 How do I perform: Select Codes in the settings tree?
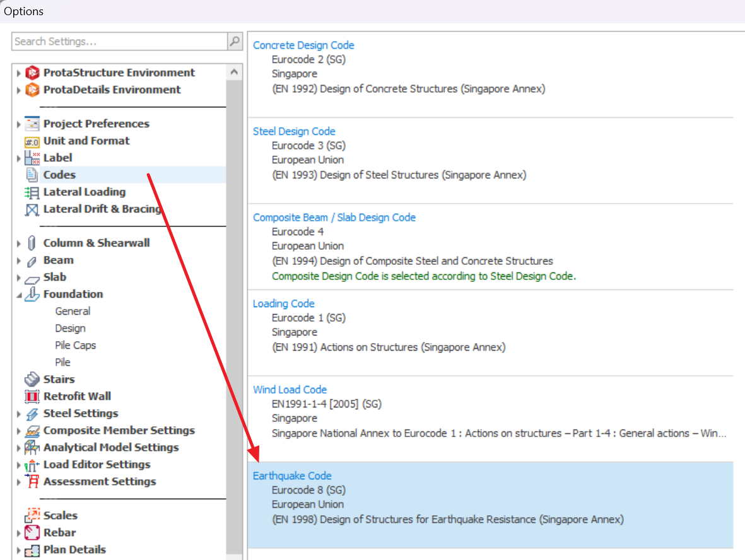(59, 175)
